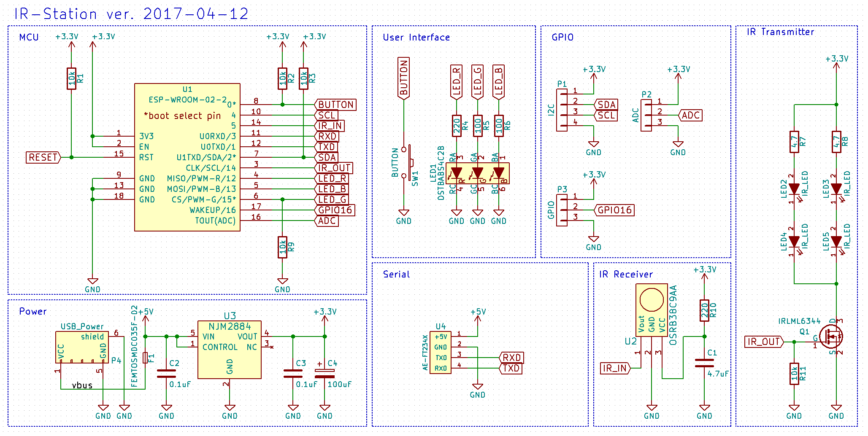Image resolution: width=868 pixels, height=436 pixels.
Task: Click TXD label in Serial block
Action: [511, 368]
